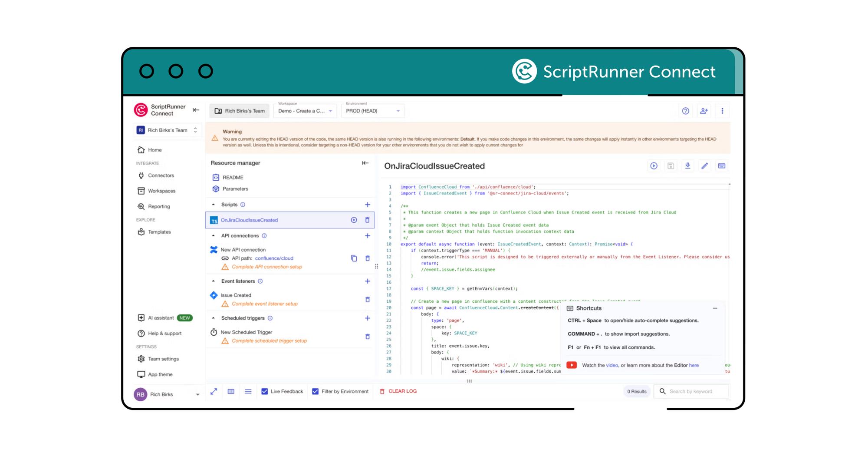Open the Environment PROD (HEAD) dropdown
This screenshot has width=868, height=456.
coord(373,111)
